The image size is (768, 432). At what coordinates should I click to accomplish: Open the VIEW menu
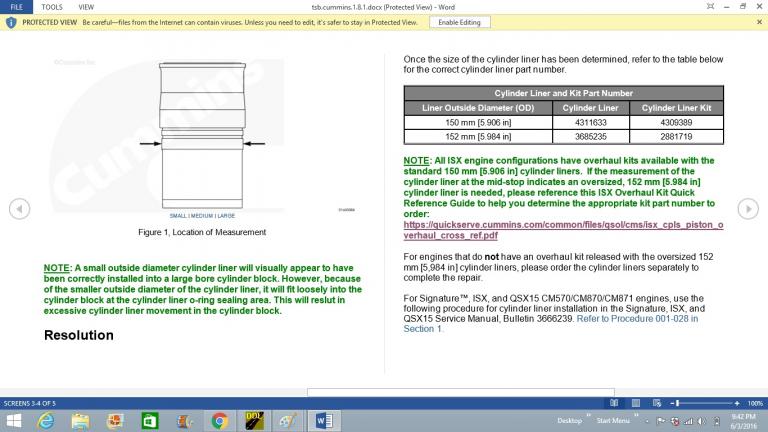pyautogui.click(x=86, y=7)
